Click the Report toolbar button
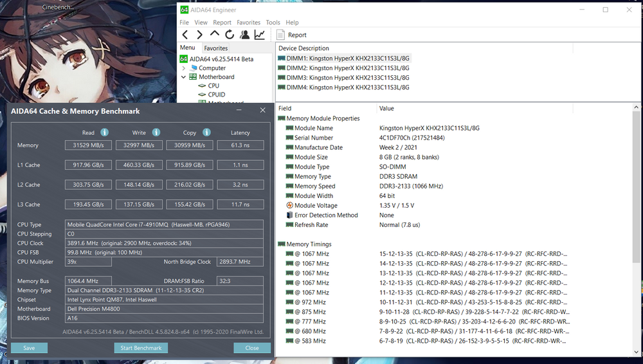The height and width of the screenshot is (364, 643). pos(291,35)
